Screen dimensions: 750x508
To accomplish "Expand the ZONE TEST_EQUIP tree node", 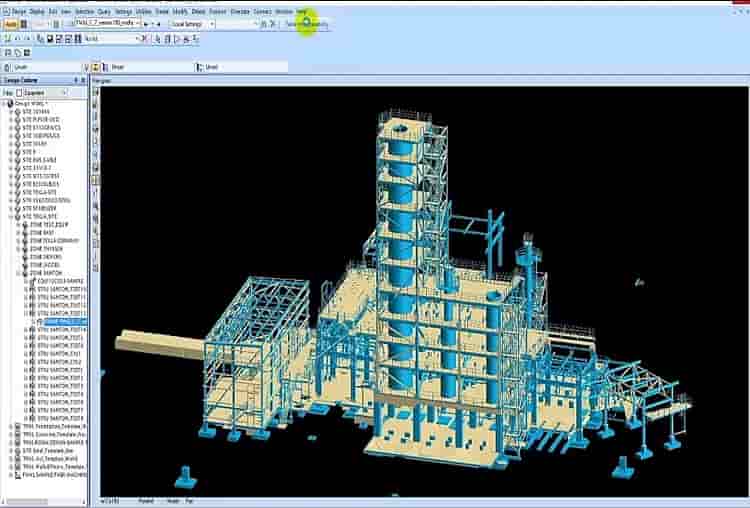I will pyautogui.click(x=17, y=225).
